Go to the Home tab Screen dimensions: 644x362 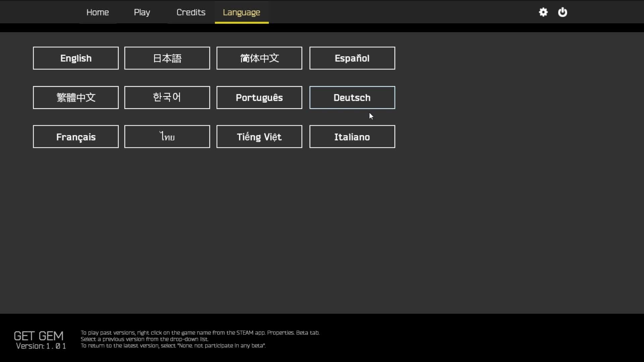[x=98, y=12]
